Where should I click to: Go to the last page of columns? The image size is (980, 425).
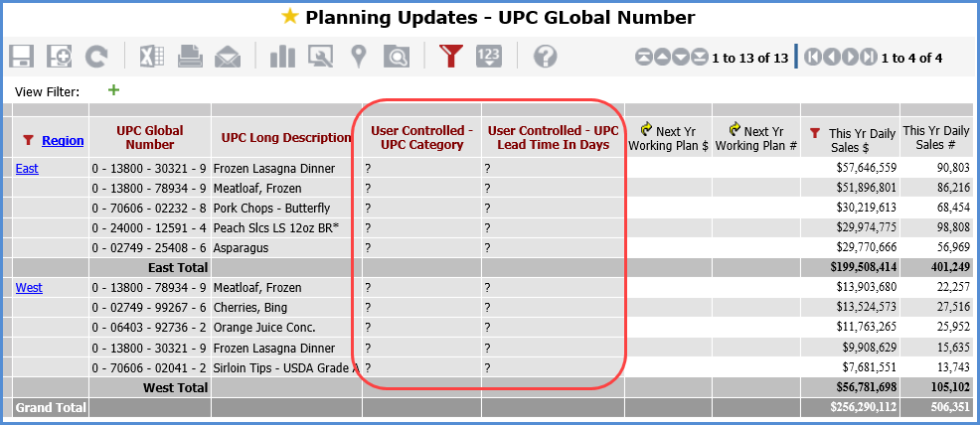coord(870,58)
